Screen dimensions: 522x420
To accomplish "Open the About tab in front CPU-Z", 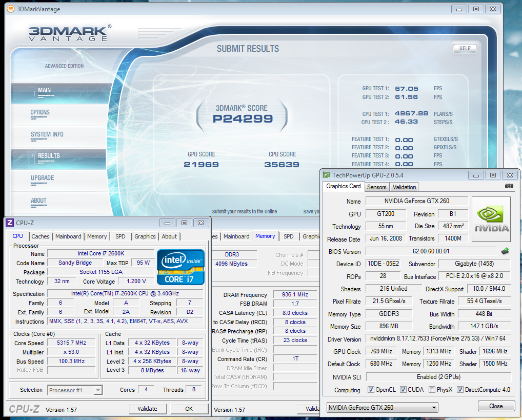I will click(x=169, y=236).
